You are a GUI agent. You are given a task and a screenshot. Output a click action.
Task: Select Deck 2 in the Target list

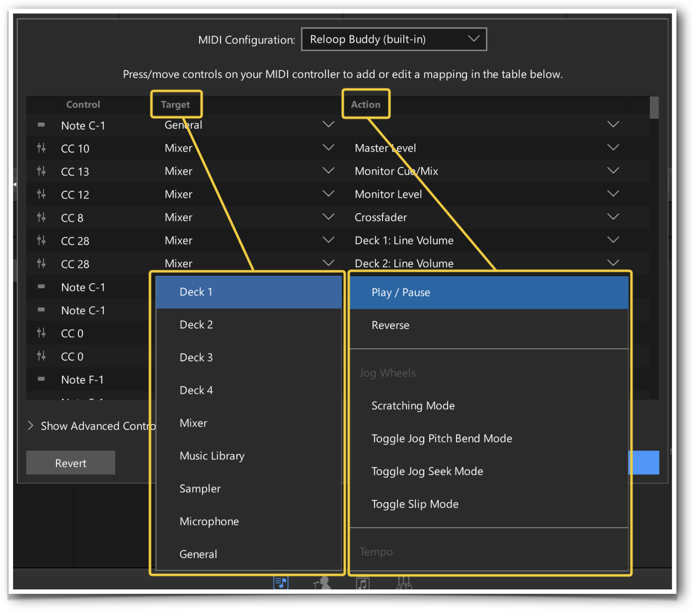click(249, 325)
